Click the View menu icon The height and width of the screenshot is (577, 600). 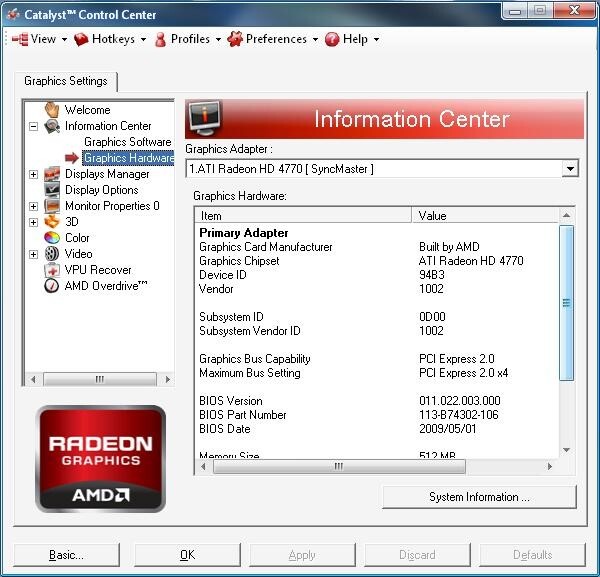[20, 39]
